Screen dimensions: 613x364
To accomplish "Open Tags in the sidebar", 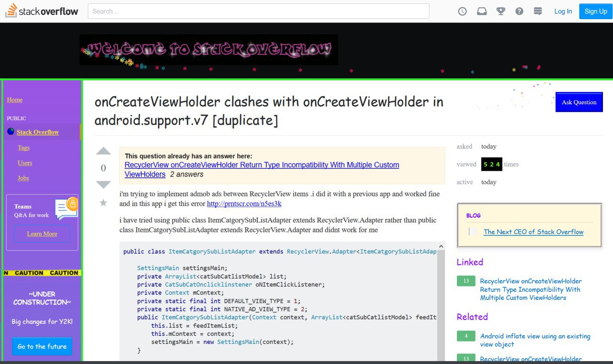I will [23, 148].
